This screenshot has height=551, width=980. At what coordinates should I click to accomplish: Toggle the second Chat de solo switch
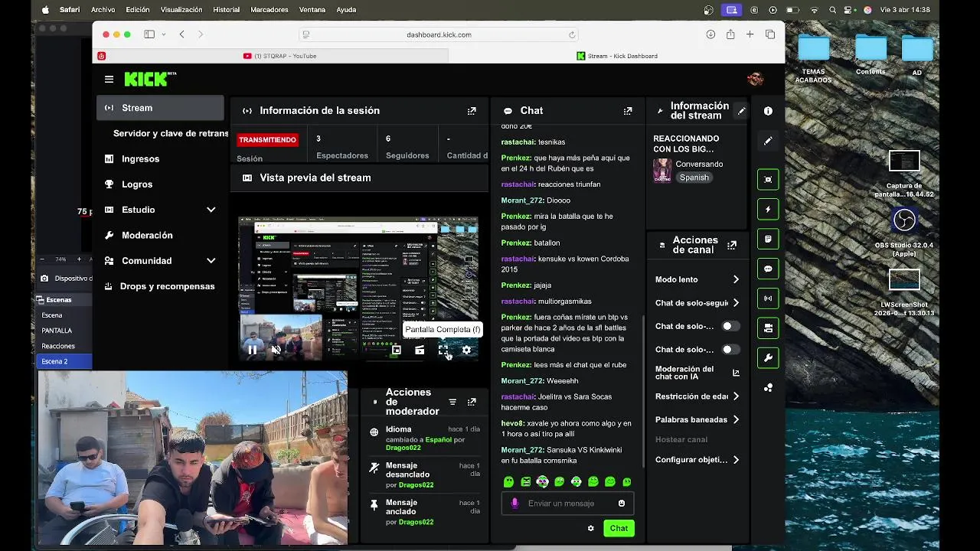click(730, 350)
